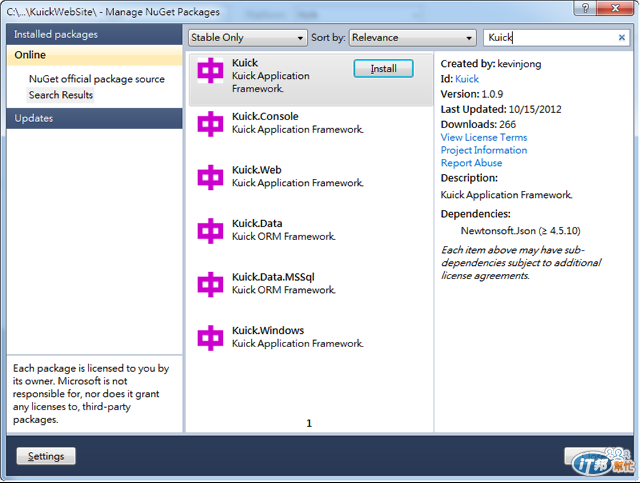640x483 pixels.
Task: Click the Last Updated: 10/15/2012 text
Action: pos(501,109)
